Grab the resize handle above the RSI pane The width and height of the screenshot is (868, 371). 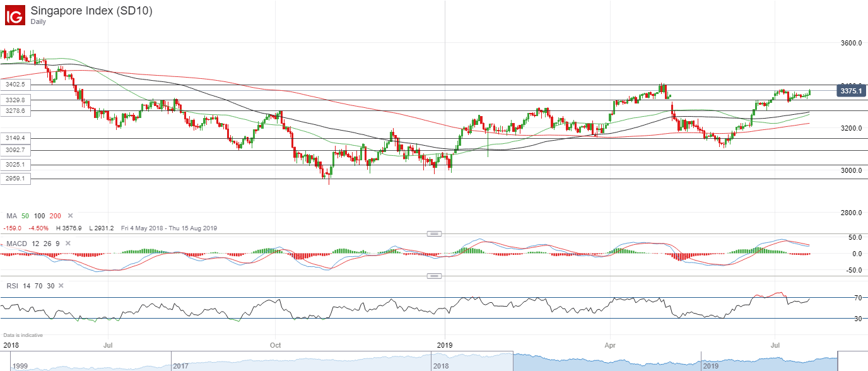coord(434,276)
